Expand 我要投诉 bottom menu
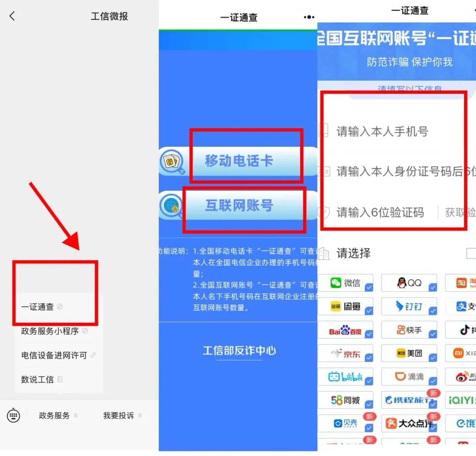This screenshot has width=476, height=456. tap(123, 415)
